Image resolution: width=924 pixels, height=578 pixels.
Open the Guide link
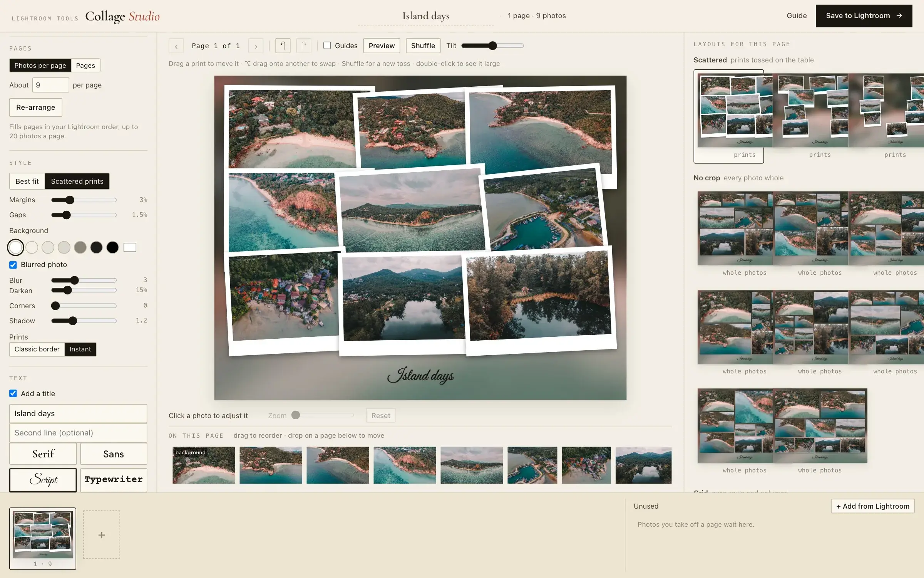click(x=797, y=16)
